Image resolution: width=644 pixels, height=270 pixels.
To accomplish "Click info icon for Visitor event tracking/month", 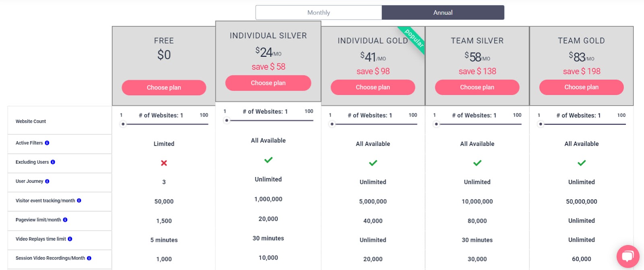I will tap(79, 200).
